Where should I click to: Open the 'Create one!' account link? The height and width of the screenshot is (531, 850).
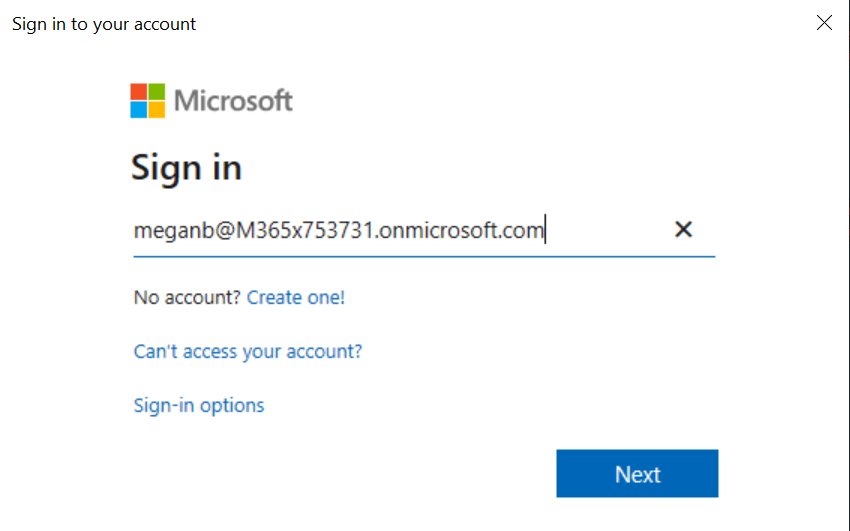pyautogui.click(x=296, y=297)
